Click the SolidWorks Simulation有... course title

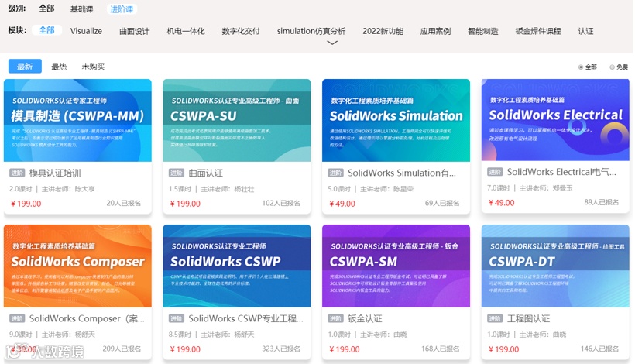[402, 173]
